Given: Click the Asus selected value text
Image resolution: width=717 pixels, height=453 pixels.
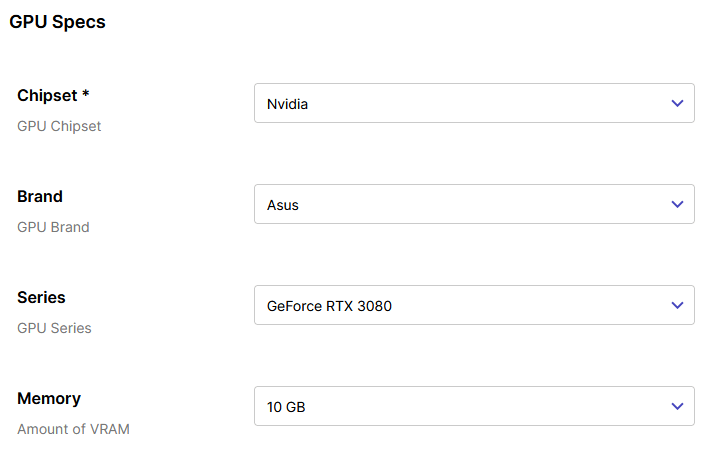Looking at the screenshot, I should pyautogui.click(x=283, y=205).
